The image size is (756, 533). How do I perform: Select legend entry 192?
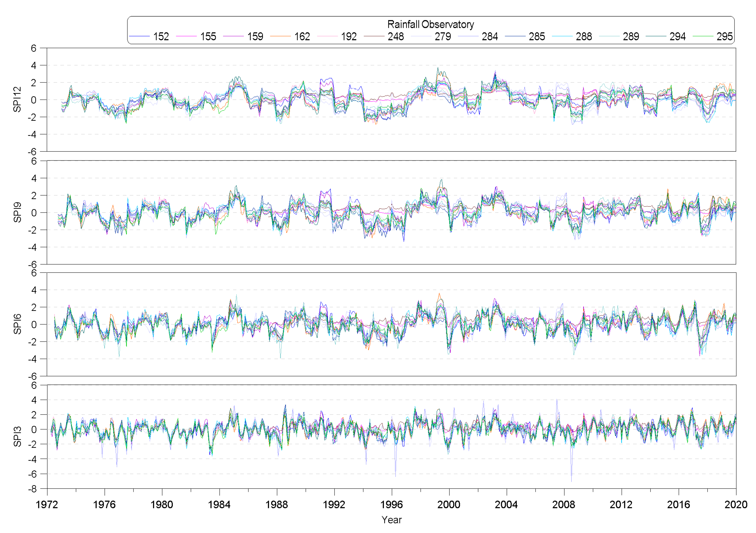click(x=349, y=36)
